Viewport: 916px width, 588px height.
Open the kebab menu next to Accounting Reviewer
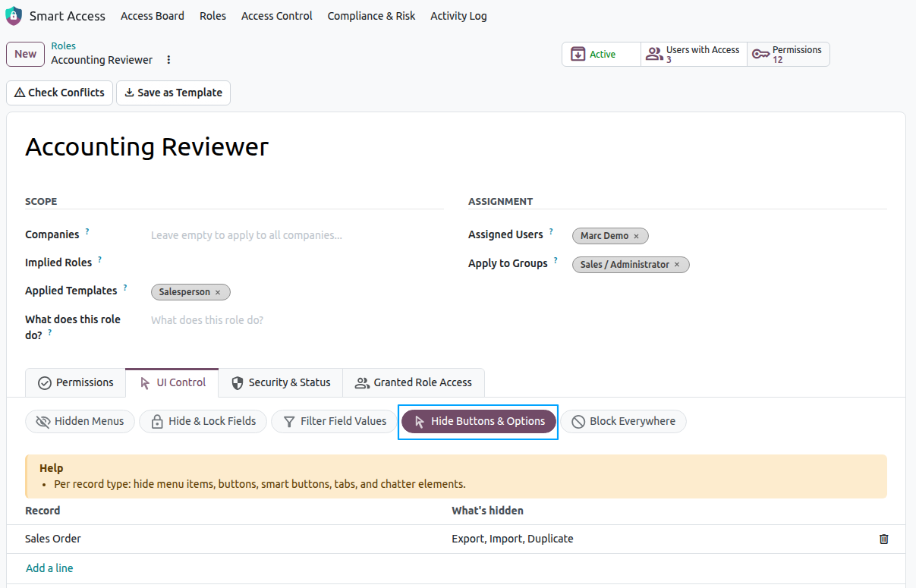tap(168, 60)
